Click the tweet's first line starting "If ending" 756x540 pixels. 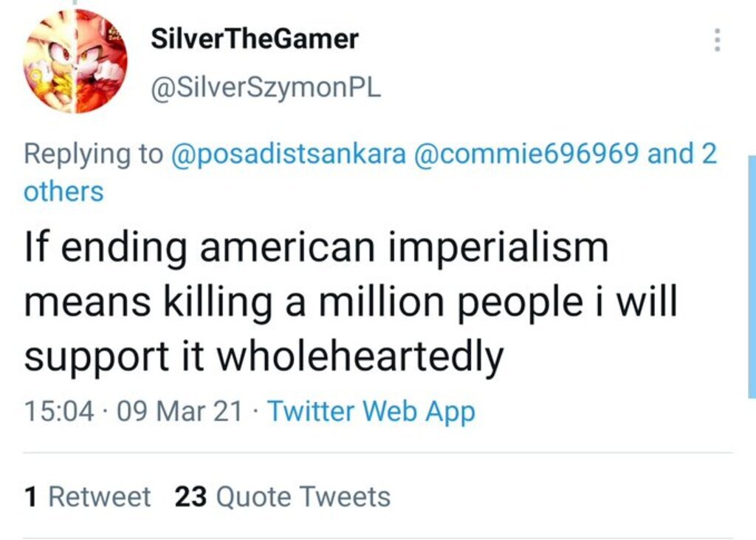(x=316, y=248)
